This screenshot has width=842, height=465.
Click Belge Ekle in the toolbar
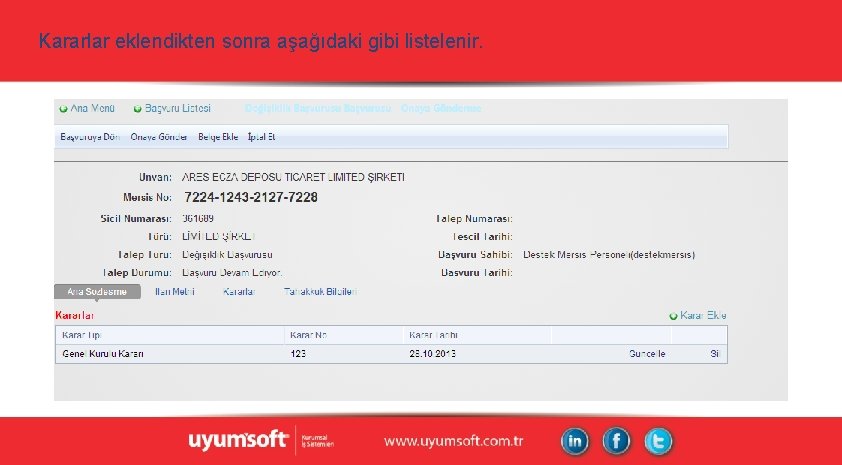pyautogui.click(x=218, y=137)
